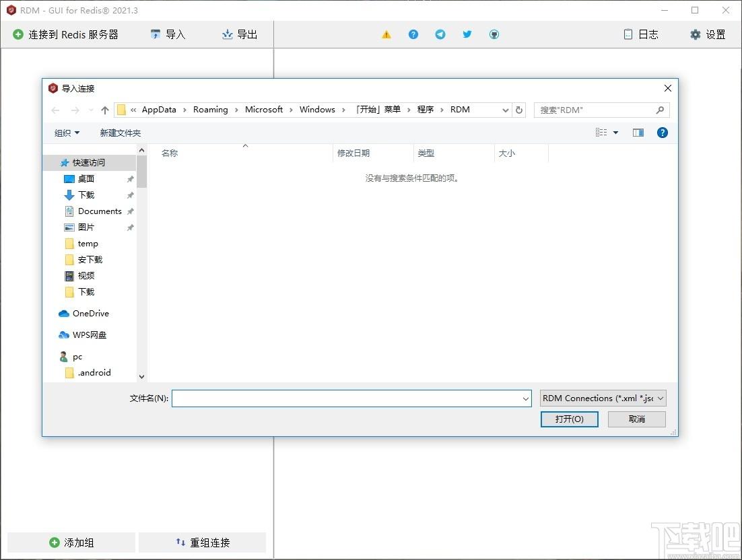Click 添加组 (Add group) button
The height and width of the screenshot is (560, 742).
[x=71, y=542]
